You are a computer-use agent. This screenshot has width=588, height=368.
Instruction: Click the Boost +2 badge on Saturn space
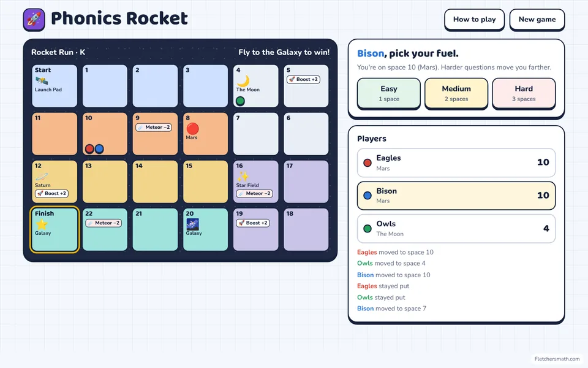51,193
